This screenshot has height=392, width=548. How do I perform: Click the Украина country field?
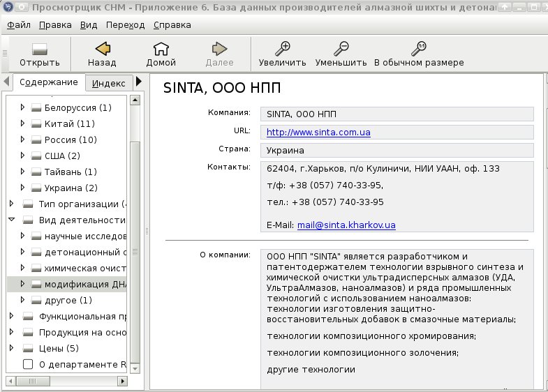397,151
